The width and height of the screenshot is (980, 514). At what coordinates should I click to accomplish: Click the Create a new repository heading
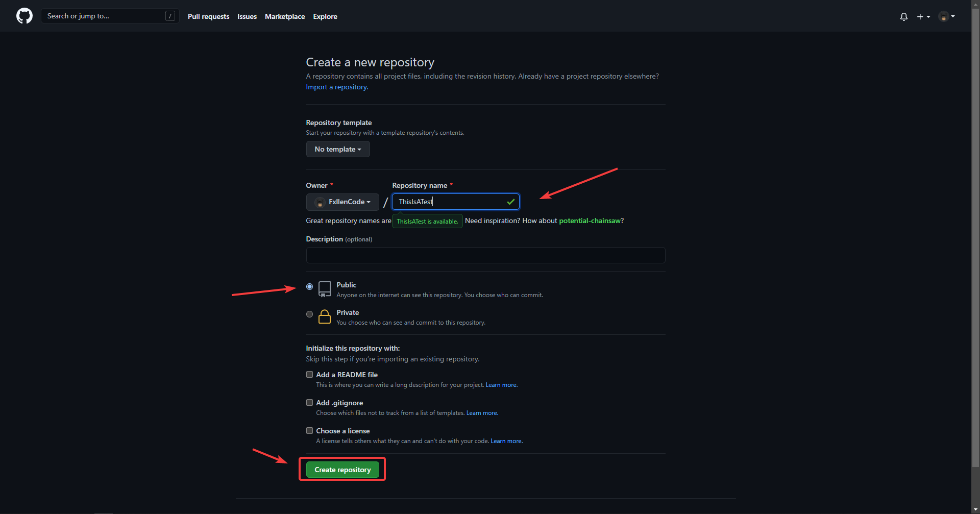[370, 62]
